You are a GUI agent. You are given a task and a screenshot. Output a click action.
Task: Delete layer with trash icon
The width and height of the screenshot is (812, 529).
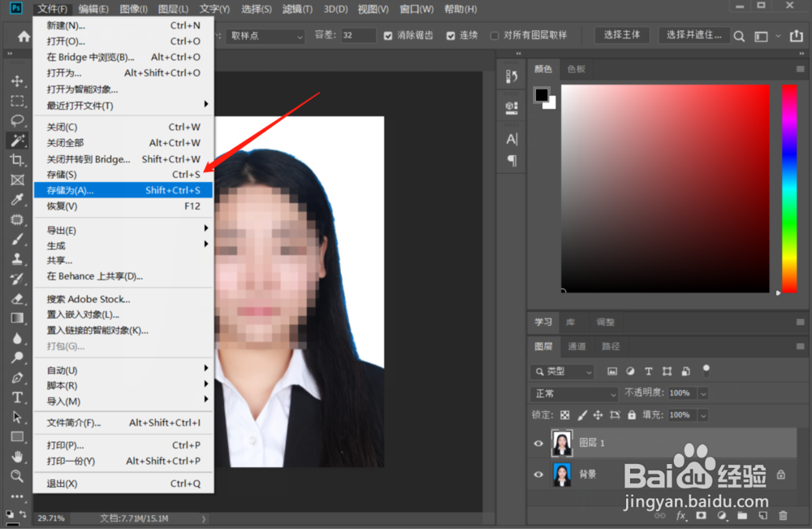tap(783, 515)
